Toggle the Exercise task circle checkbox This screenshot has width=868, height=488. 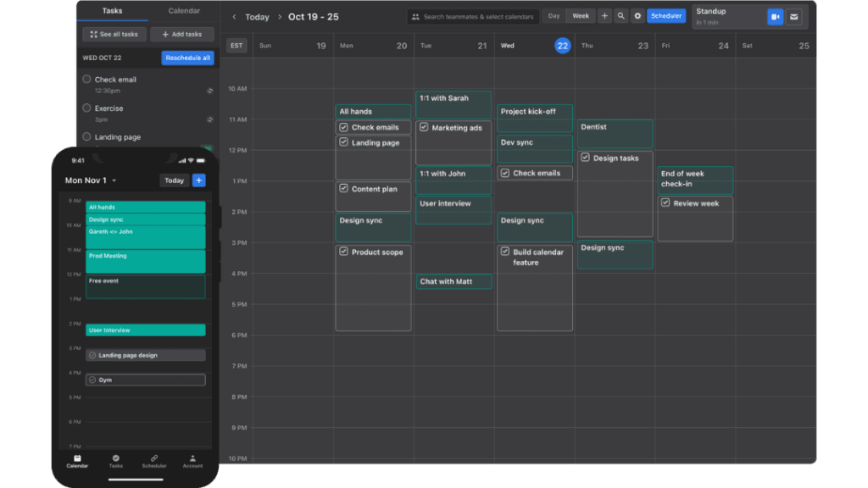pos(86,108)
